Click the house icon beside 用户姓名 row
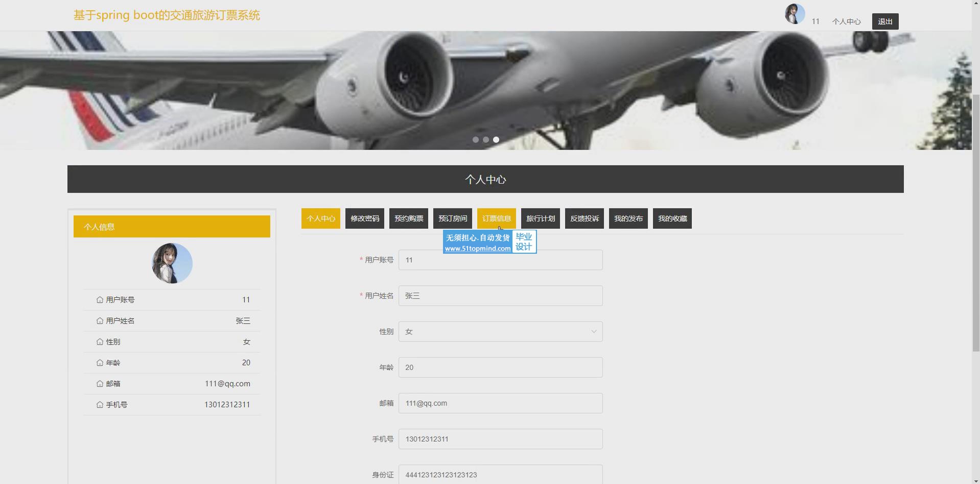Viewport: 980px width, 484px height. 100,321
